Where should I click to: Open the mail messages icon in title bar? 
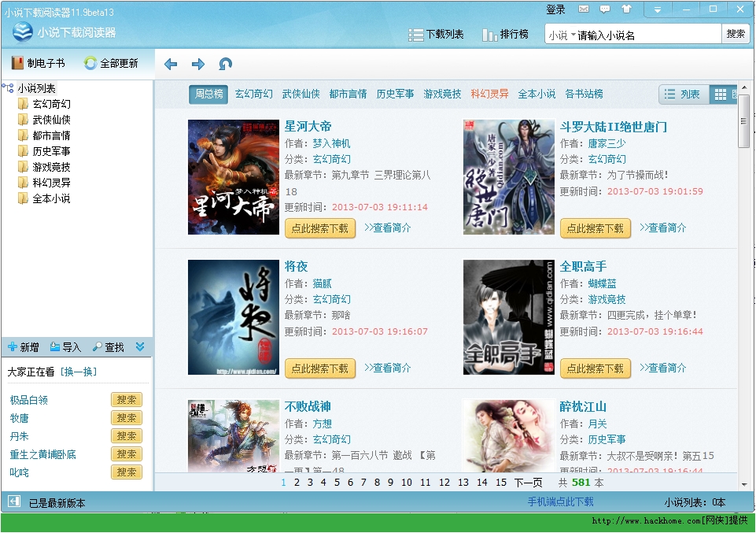tap(584, 9)
